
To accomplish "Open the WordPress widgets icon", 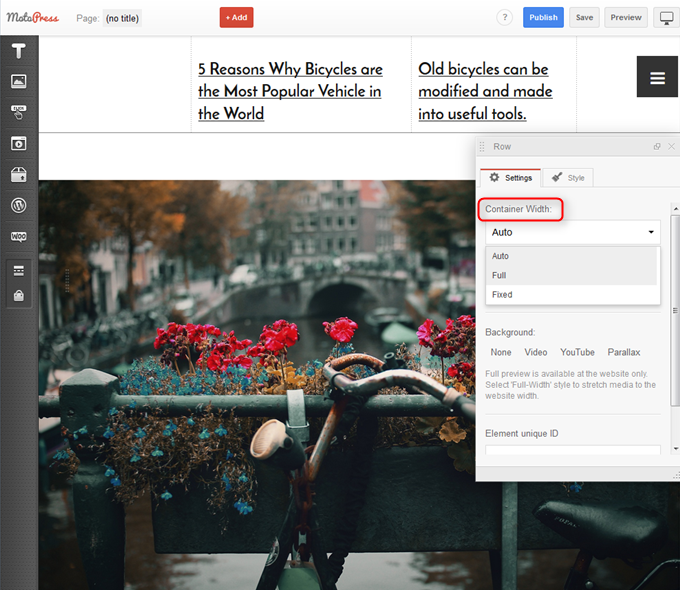I will point(19,205).
